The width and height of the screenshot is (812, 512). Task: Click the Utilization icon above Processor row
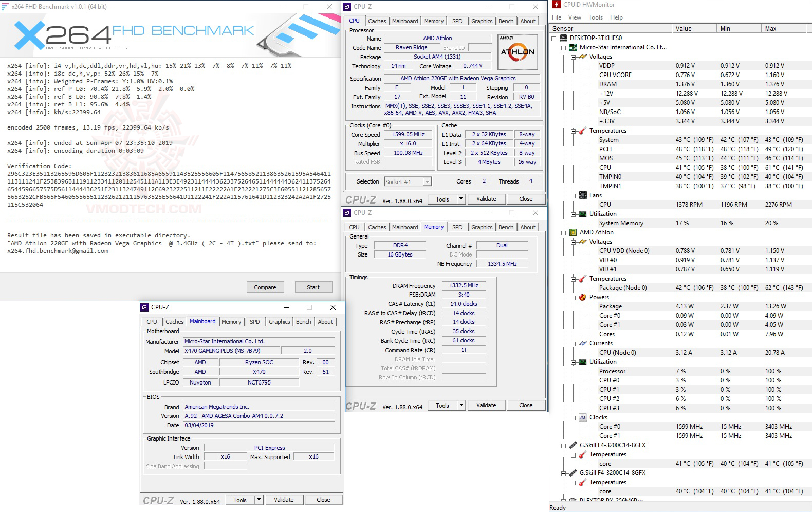583,362
